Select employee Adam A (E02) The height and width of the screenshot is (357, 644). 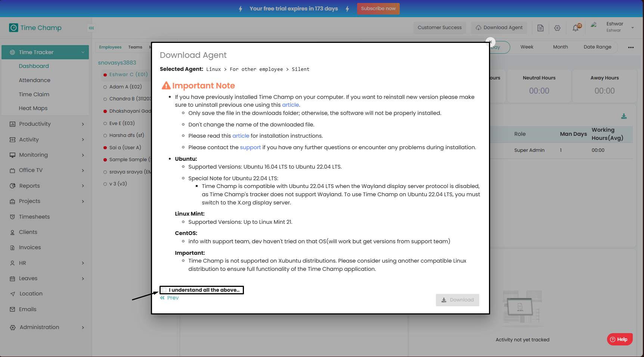(126, 87)
